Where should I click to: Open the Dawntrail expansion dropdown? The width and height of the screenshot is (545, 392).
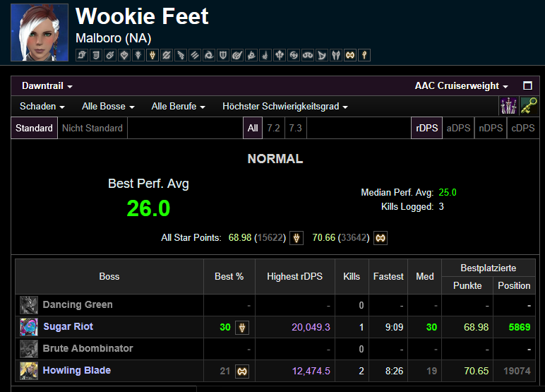point(47,85)
